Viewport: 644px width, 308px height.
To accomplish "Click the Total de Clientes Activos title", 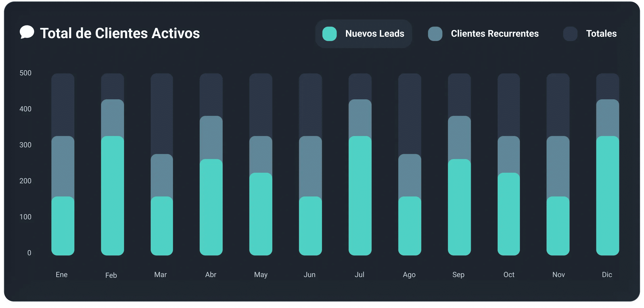I will [120, 33].
